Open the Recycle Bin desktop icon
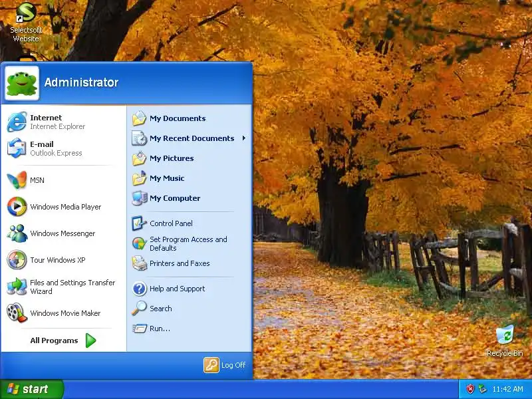 [505, 334]
